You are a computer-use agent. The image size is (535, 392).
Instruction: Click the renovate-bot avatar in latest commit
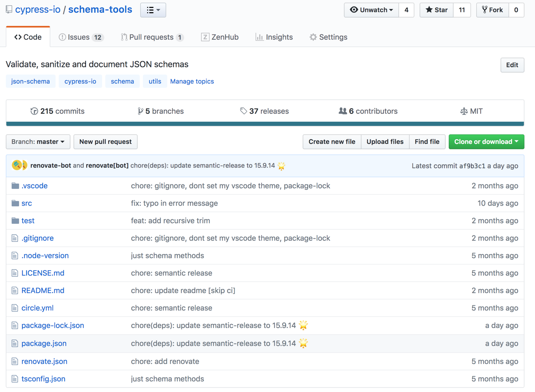tap(17, 165)
